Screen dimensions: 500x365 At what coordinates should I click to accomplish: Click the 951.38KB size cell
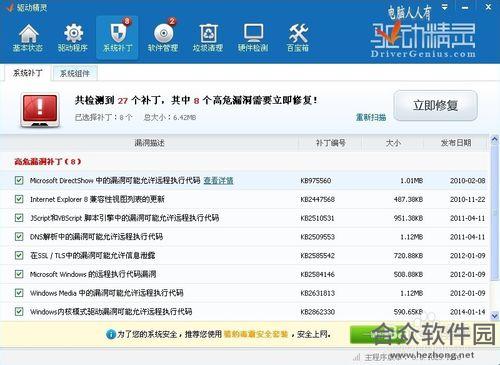point(408,218)
